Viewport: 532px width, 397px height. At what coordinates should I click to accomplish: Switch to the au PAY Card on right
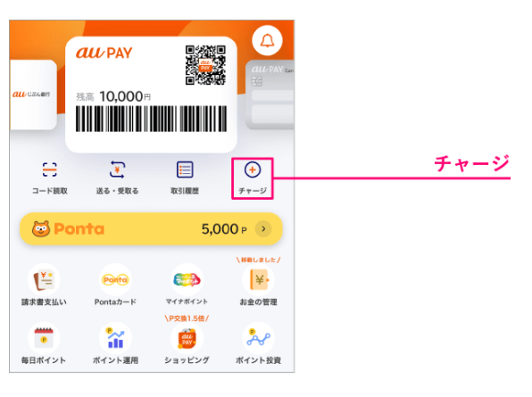point(270,95)
